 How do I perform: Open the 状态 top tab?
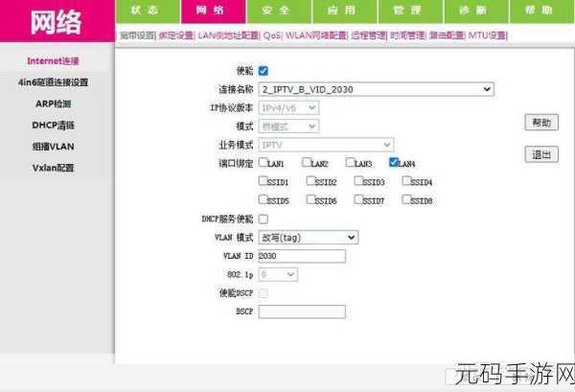coord(148,11)
